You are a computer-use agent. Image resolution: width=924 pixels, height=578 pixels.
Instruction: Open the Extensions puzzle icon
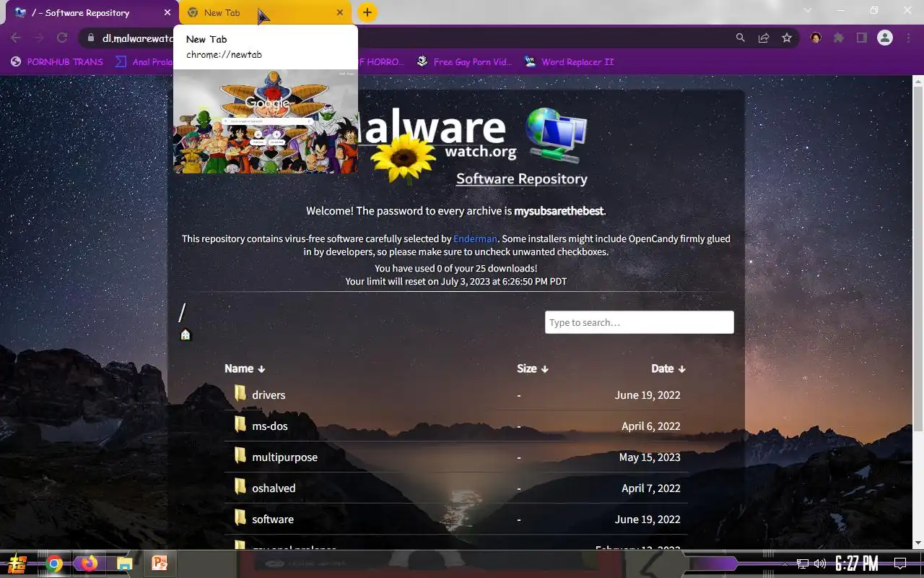pyautogui.click(x=839, y=38)
